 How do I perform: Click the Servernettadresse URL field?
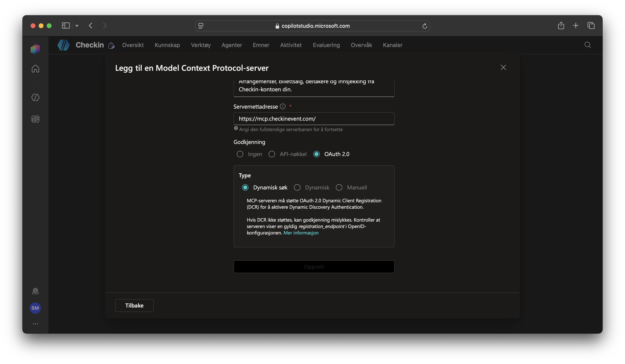(x=314, y=119)
